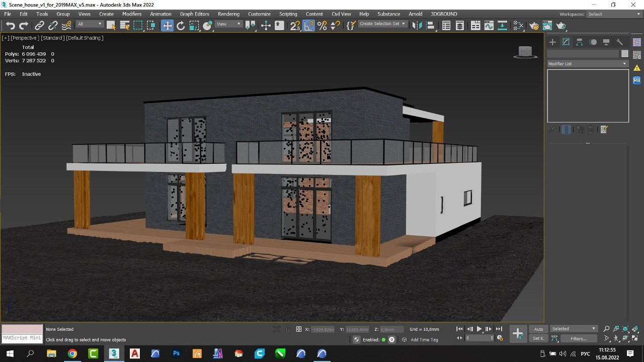644x362 pixels.
Task: Open the Curve Editor icon
Action: click(489, 26)
